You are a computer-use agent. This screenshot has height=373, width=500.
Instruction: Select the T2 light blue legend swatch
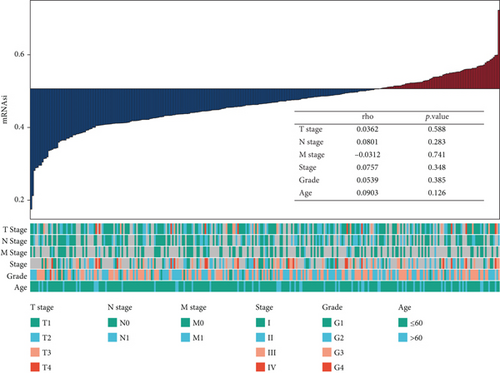coord(35,338)
